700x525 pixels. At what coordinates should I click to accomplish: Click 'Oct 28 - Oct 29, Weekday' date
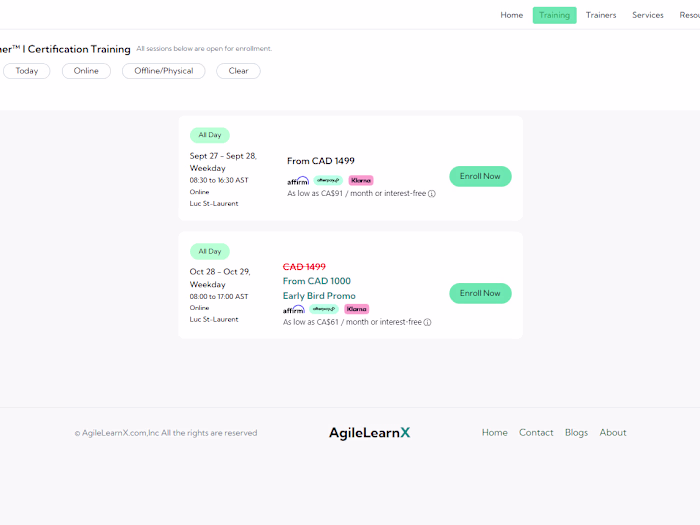click(220, 278)
